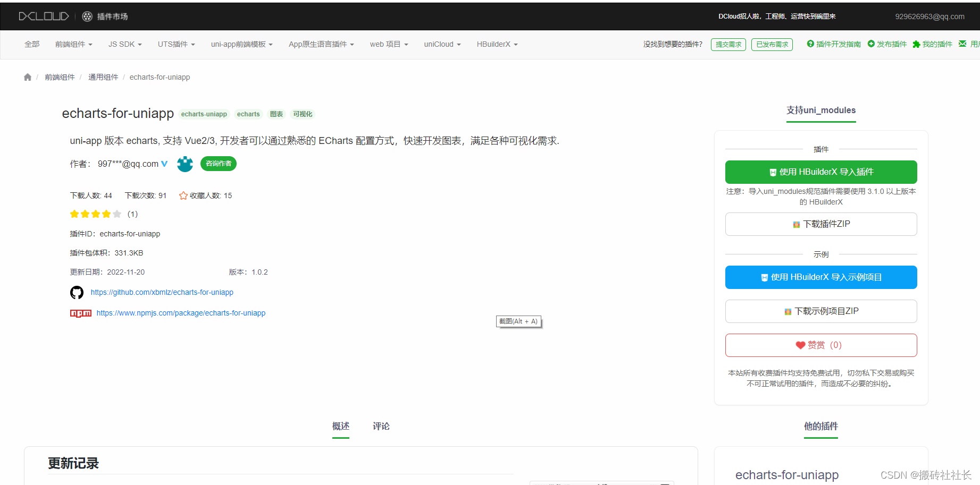This screenshot has height=485, width=980.
Task: Open the HBuilderX dropdown
Action: point(496,44)
